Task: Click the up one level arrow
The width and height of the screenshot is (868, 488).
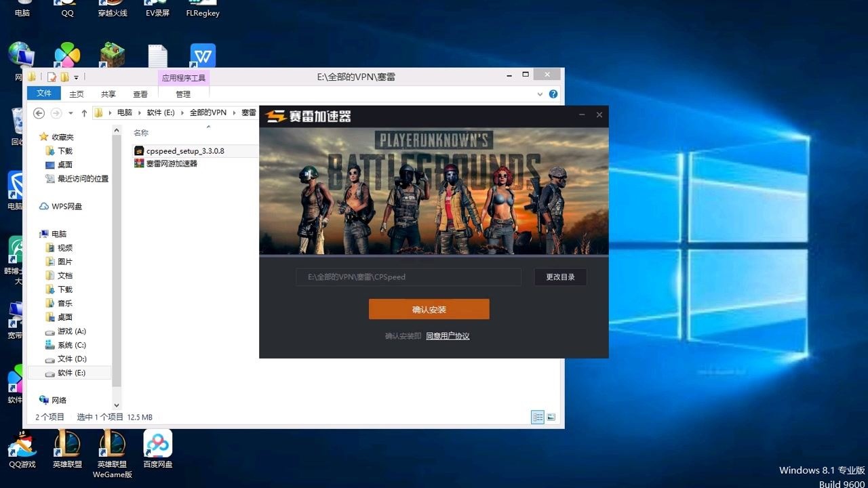Action: pos(84,113)
